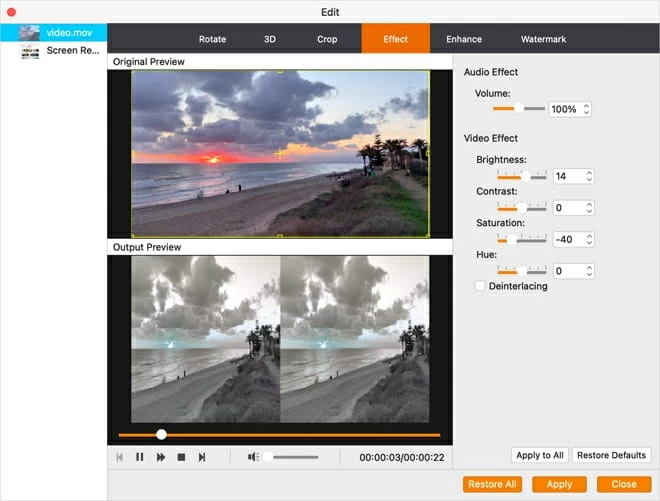Click the Volume percentage stepper arrows
This screenshot has height=501, width=660.
click(586, 109)
